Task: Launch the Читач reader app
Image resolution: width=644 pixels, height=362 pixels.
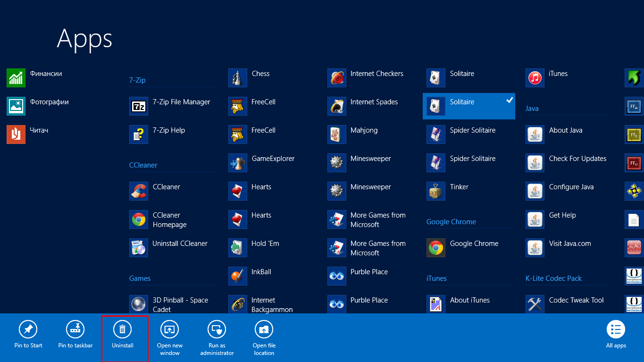Action: (27, 135)
